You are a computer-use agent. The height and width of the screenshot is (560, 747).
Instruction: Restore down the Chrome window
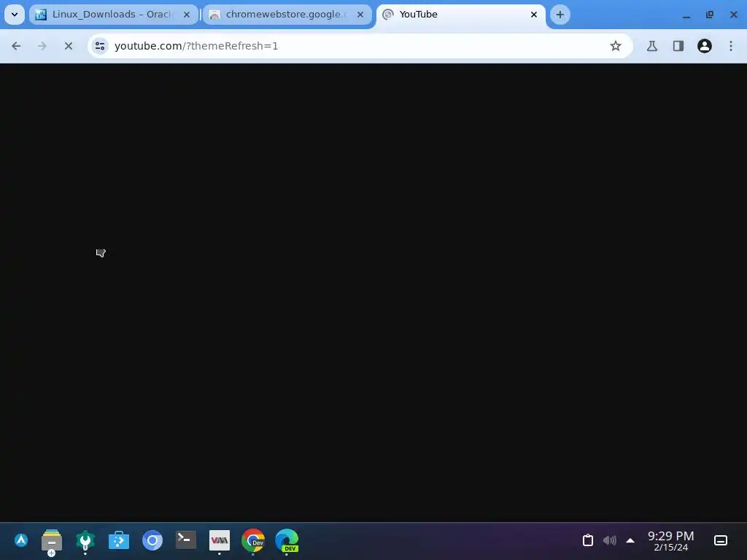click(x=710, y=15)
